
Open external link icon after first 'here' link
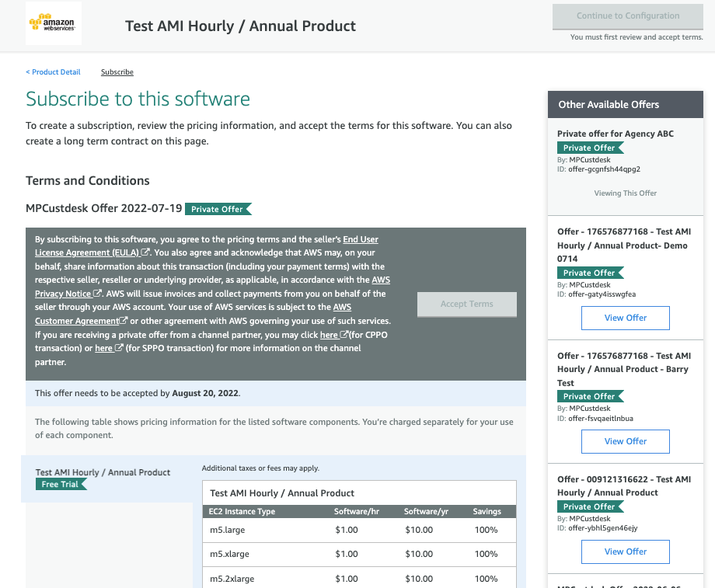pyautogui.click(x=343, y=333)
